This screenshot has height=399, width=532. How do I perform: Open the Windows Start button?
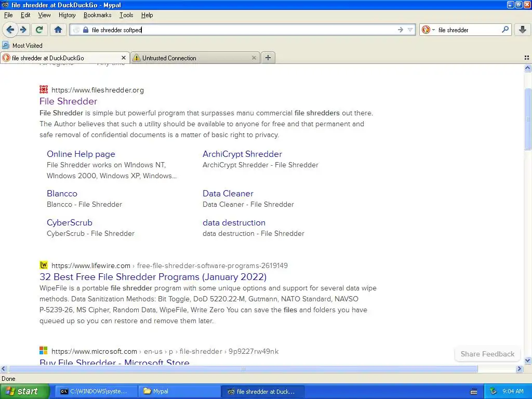coord(25,391)
